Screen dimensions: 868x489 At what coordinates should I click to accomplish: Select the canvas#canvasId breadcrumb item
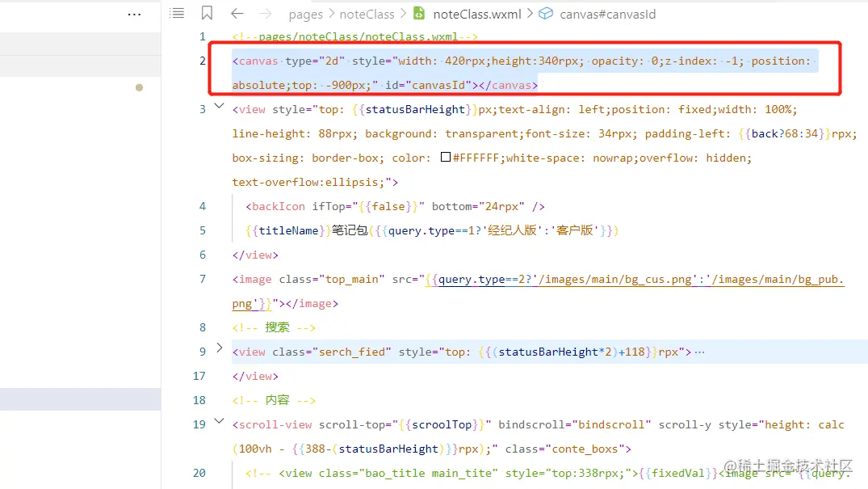point(608,15)
